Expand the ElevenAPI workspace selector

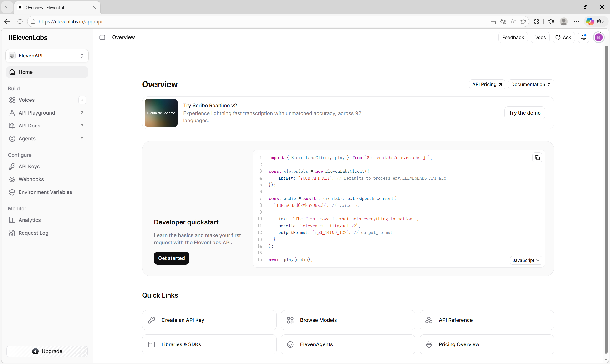pos(47,56)
